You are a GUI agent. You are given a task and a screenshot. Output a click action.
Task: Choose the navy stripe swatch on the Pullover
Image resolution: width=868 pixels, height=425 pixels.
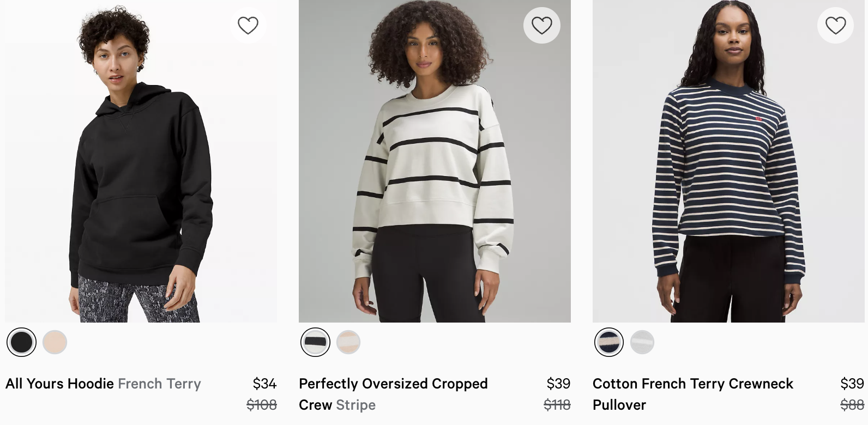[x=609, y=342]
